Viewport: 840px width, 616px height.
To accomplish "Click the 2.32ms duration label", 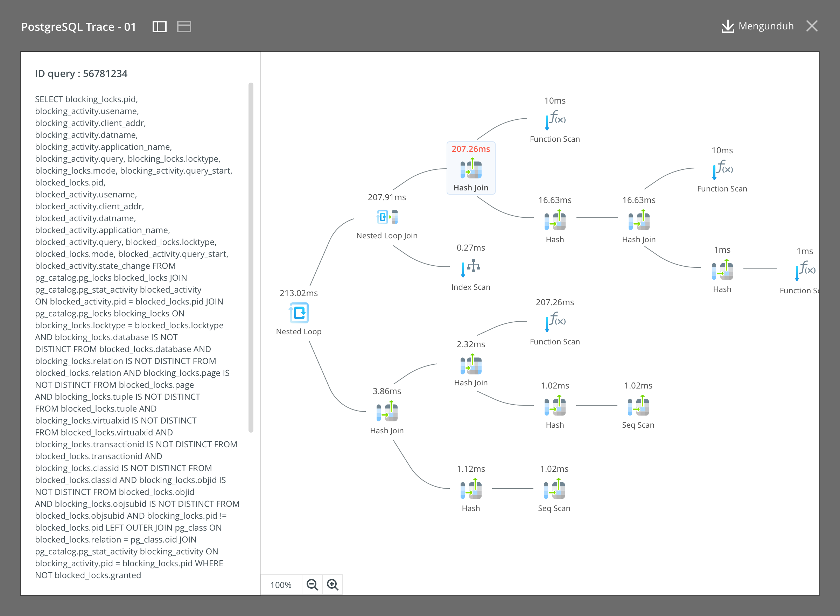I will tap(471, 344).
